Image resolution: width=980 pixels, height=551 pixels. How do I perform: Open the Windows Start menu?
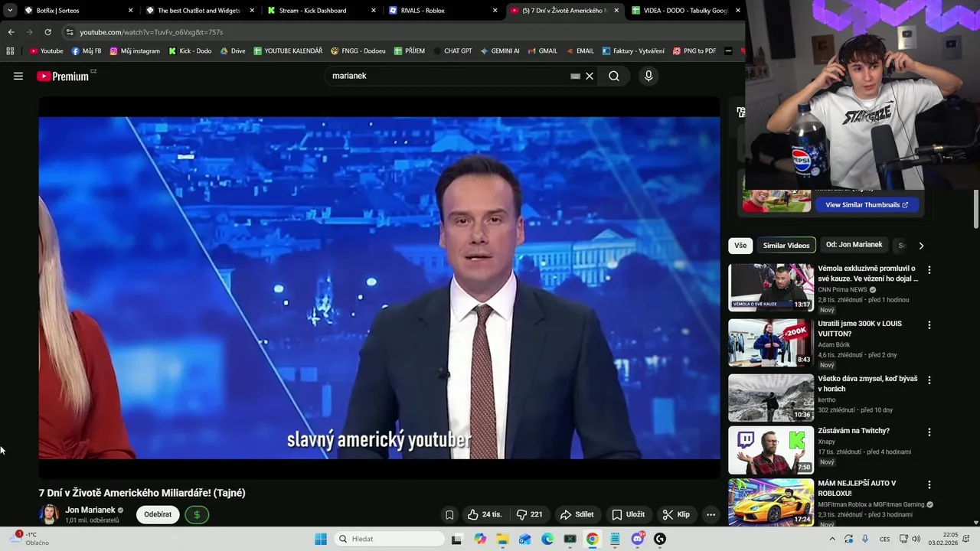(x=321, y=539)
